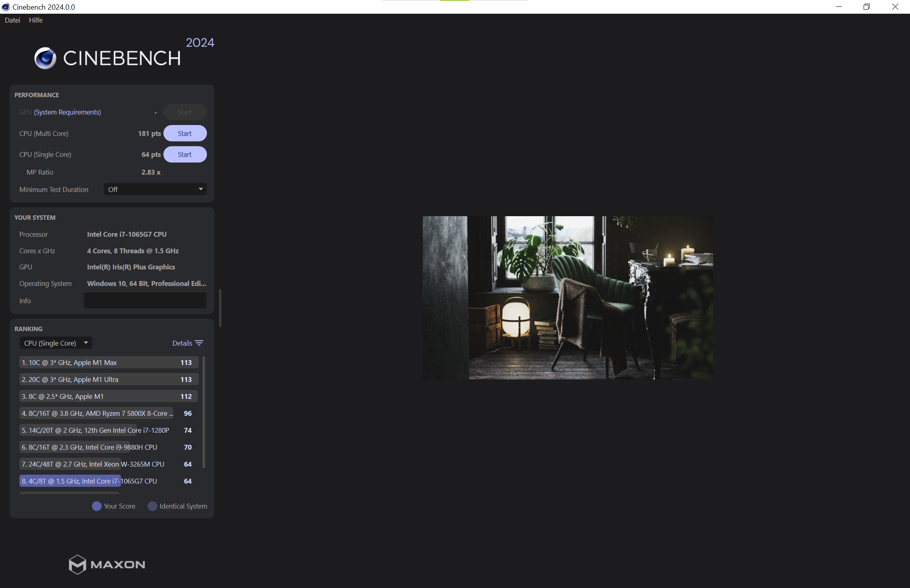Click the Maxon logo at bottom

point(107,564)
